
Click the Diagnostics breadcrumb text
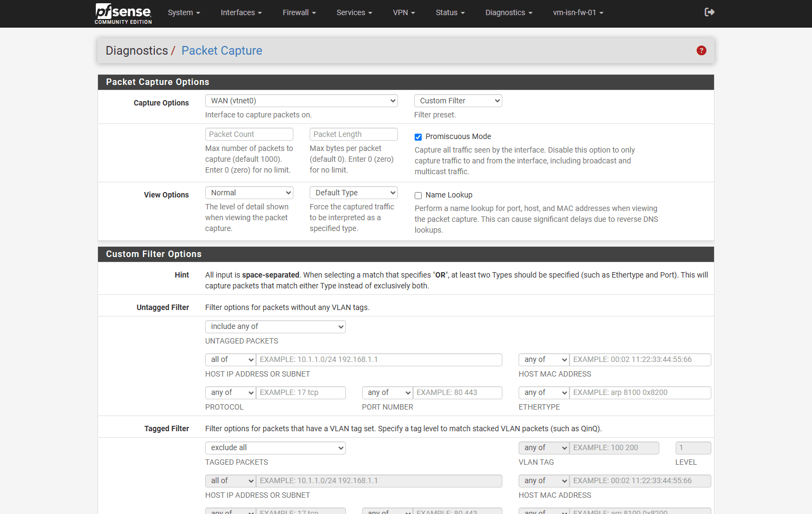[137, 50]
